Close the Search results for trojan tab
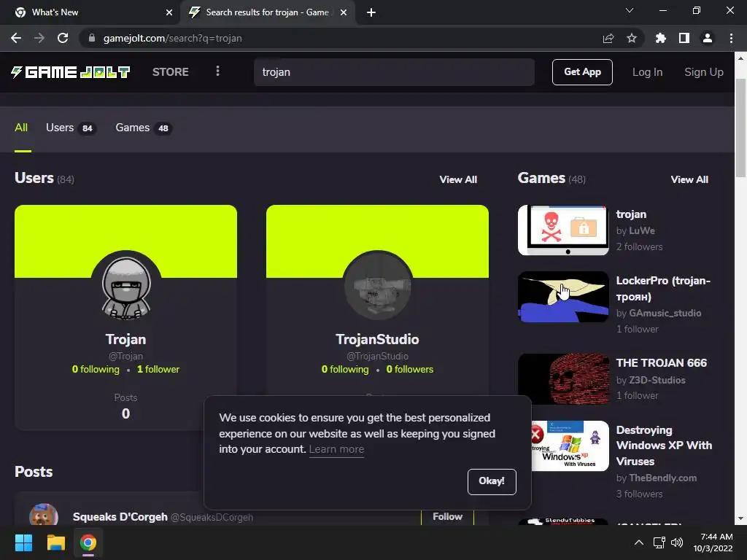 point(344,12)
